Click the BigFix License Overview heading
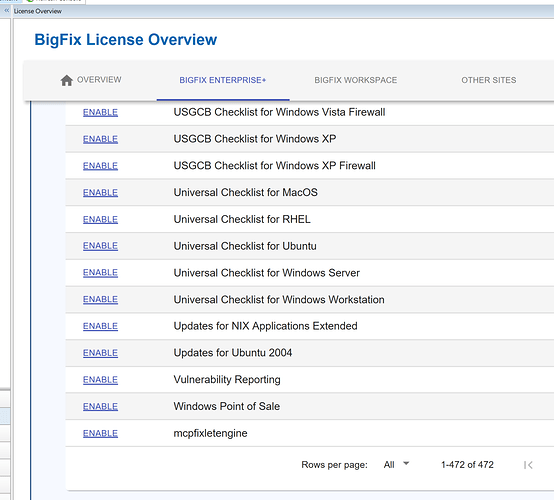 pos(125,40)
